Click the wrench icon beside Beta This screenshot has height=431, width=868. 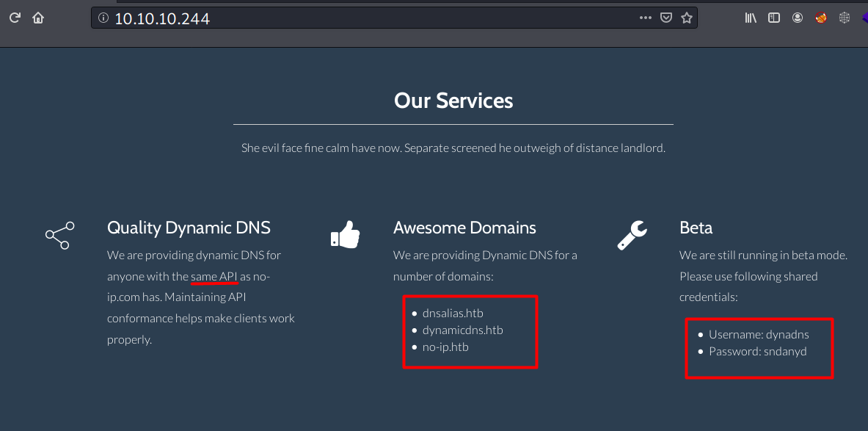click(x=632, y=235)
